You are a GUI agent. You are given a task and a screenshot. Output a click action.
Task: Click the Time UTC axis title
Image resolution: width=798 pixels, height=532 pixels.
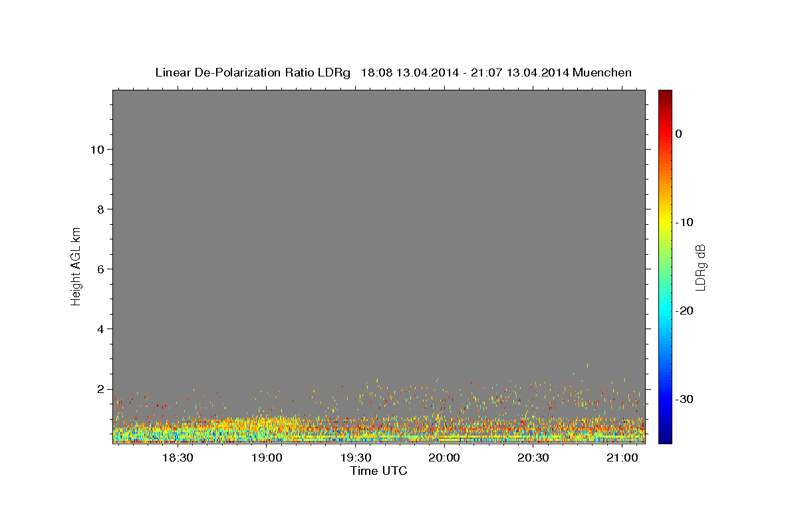378,471
